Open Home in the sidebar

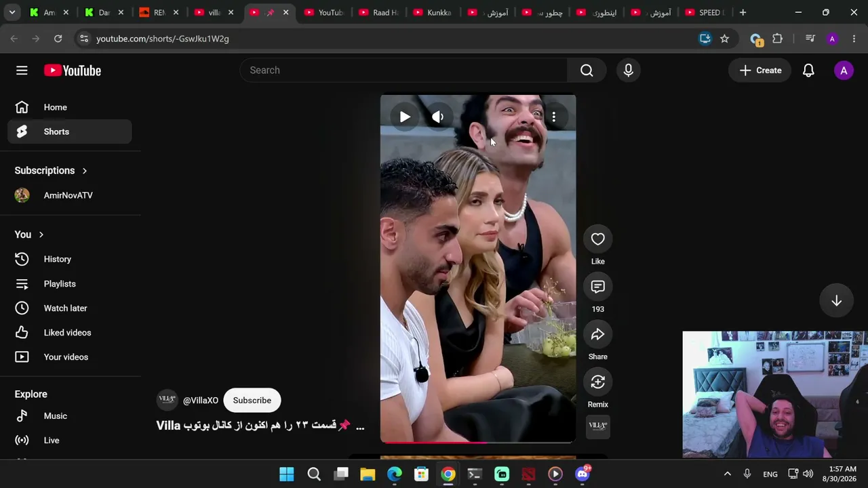[x=69, y=107]
